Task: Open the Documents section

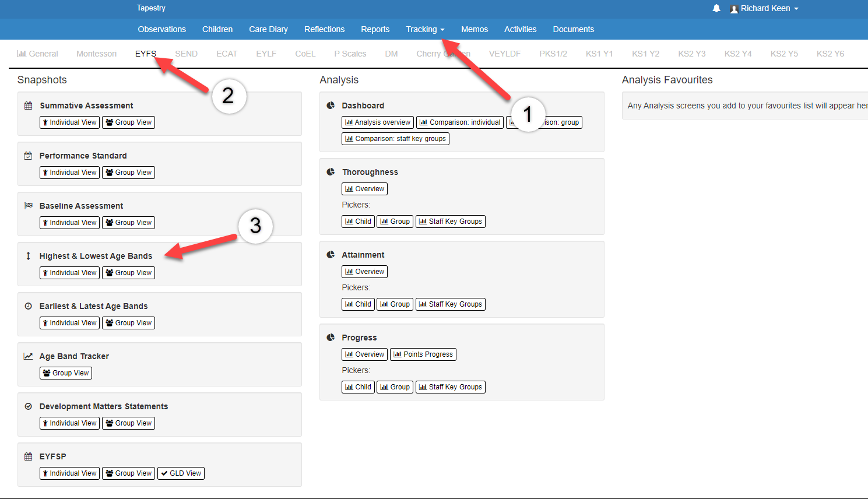Action: click(x=574, y=29)
